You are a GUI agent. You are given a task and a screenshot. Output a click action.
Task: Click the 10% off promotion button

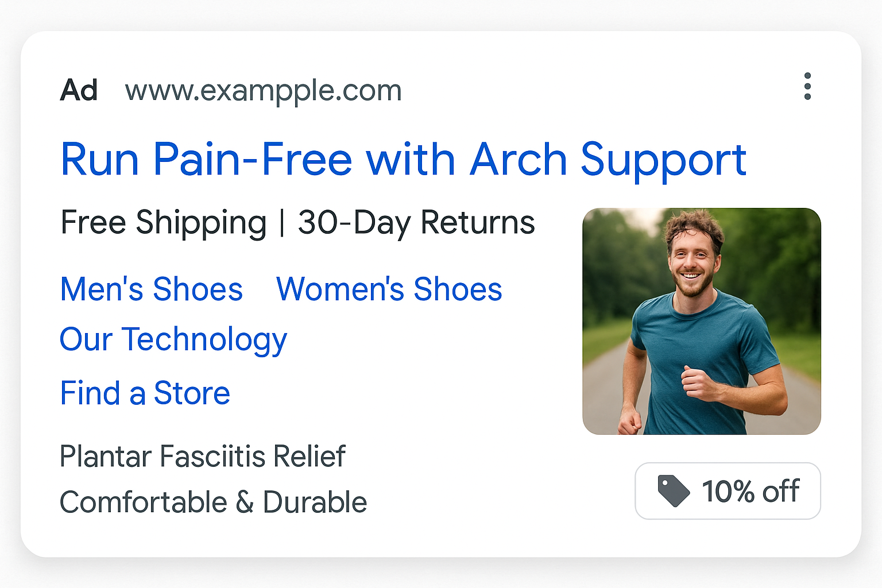tap(728, 491)
